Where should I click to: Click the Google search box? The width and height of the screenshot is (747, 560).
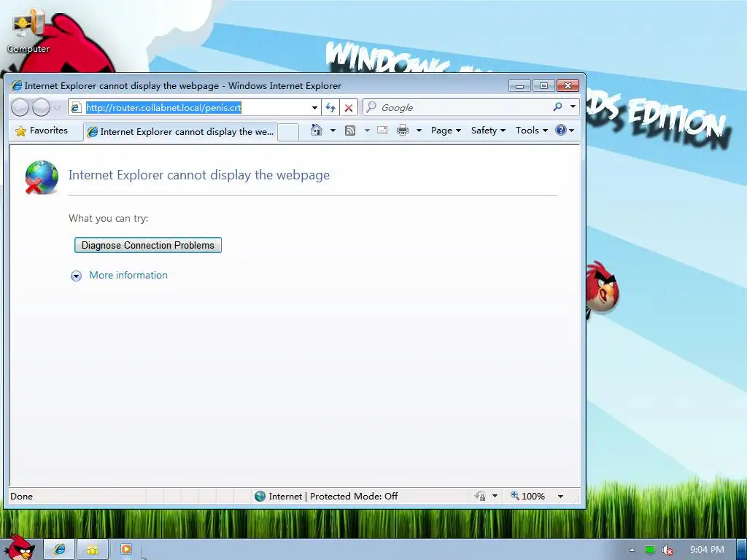(457, 108)
